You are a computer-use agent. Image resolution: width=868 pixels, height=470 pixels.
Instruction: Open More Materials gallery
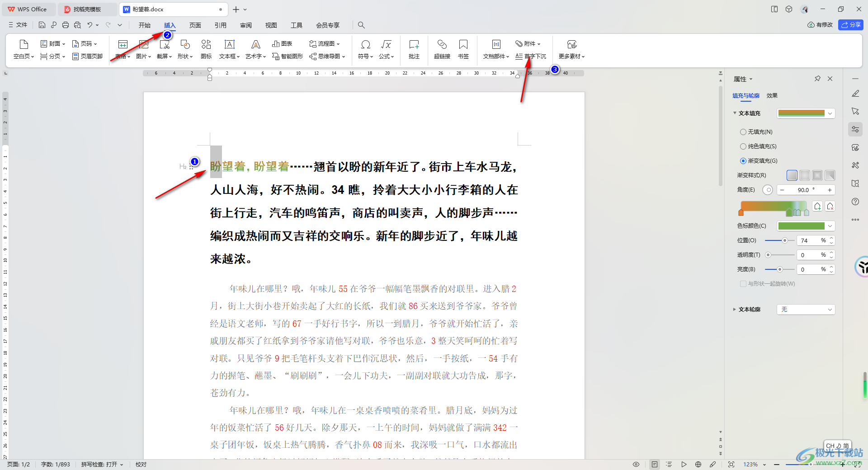point(571,49)
